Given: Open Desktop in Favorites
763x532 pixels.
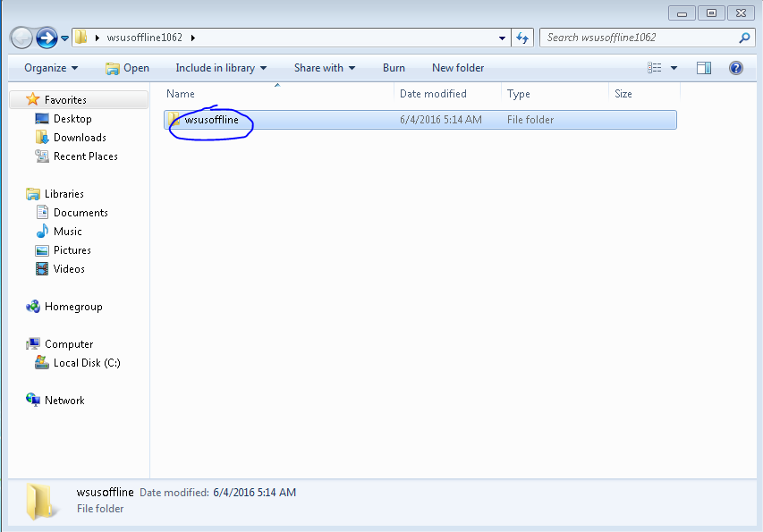Looking at the screenshot, I should coord(72,119).
